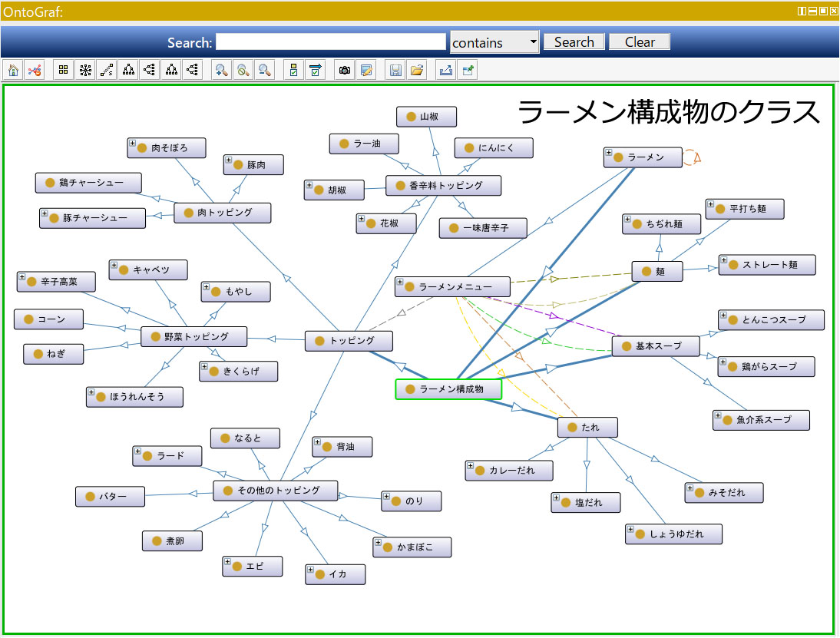Expand the 花椒 node plus sign
840x638 pixels.
point(361,219)
